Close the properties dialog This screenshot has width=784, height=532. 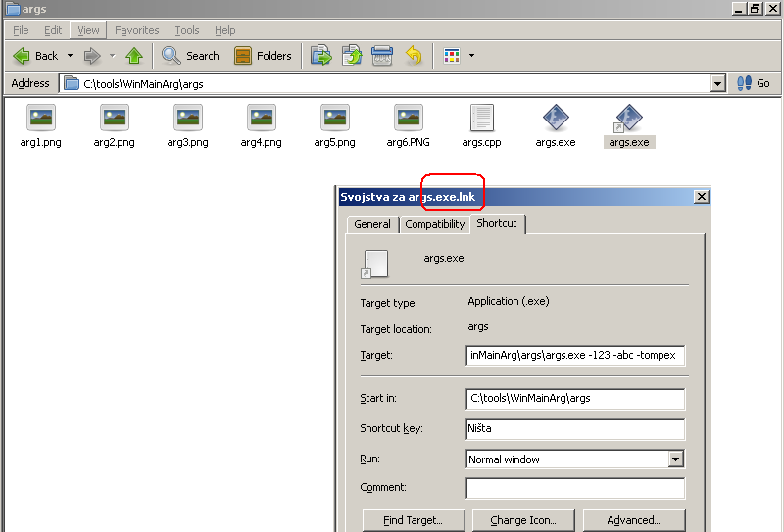[x=702, y=197]
